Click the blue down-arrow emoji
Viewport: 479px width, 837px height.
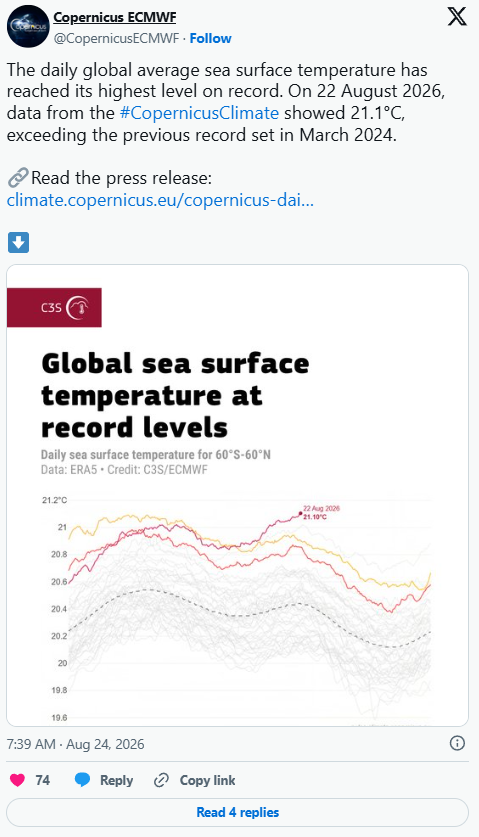tap(18, 243)
